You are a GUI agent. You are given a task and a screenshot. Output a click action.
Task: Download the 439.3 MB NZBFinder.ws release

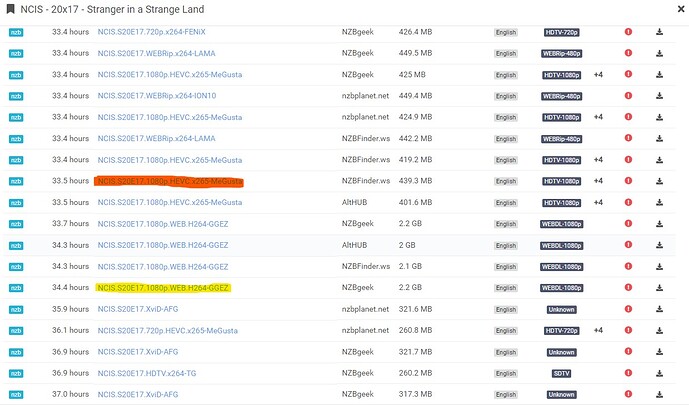[660, 181]
